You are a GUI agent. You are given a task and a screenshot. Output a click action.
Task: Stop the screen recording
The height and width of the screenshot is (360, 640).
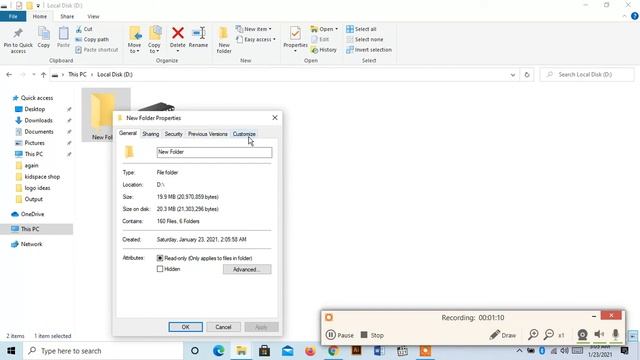click(372, 335)
